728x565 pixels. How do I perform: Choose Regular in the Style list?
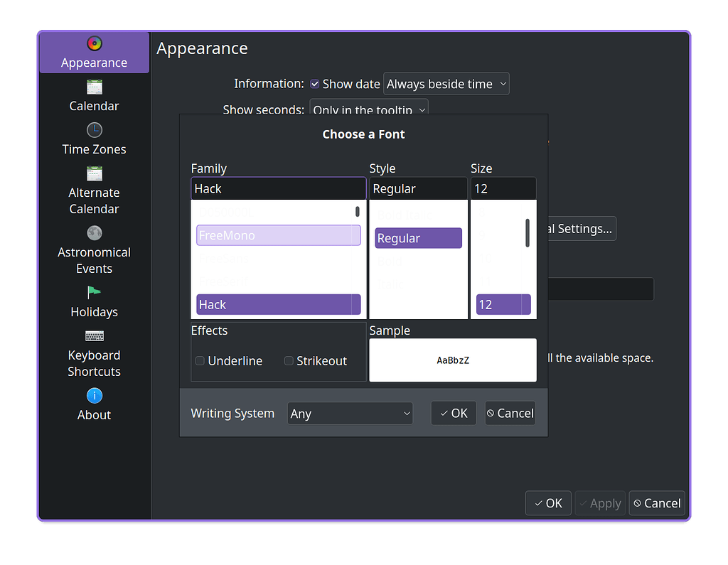[x=418, y=238]
